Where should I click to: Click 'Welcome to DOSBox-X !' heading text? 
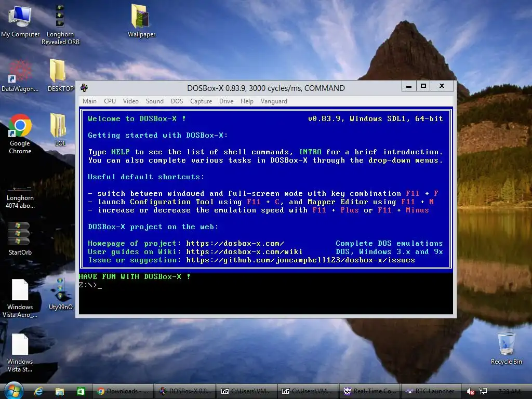(137, 119)
